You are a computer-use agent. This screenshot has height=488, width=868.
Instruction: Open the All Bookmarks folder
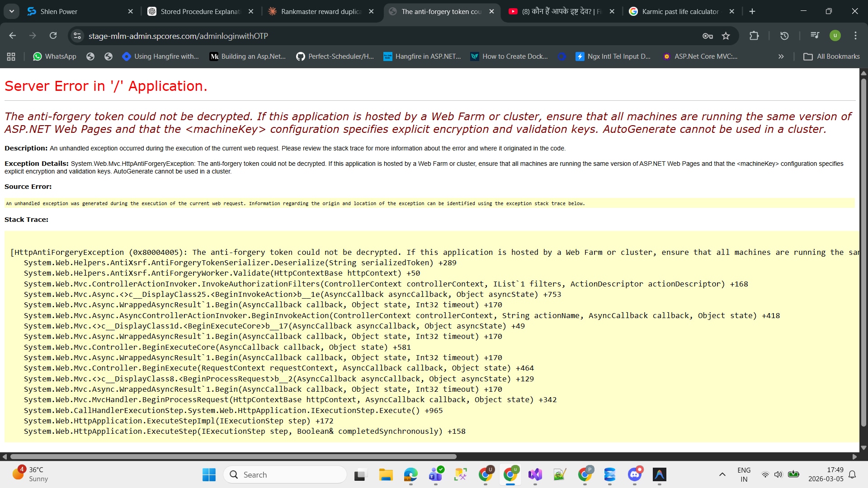831,56
